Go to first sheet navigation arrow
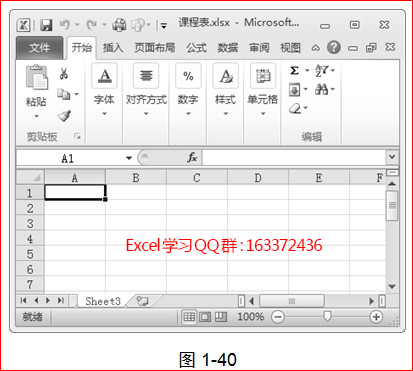Image resolution: width=413 pixels, height=371 pixels. 23,301
